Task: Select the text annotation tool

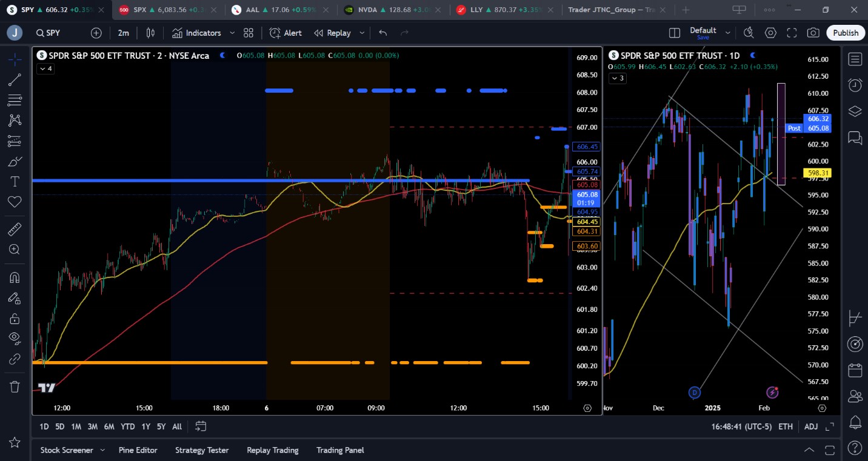Action: pos(15,182)
